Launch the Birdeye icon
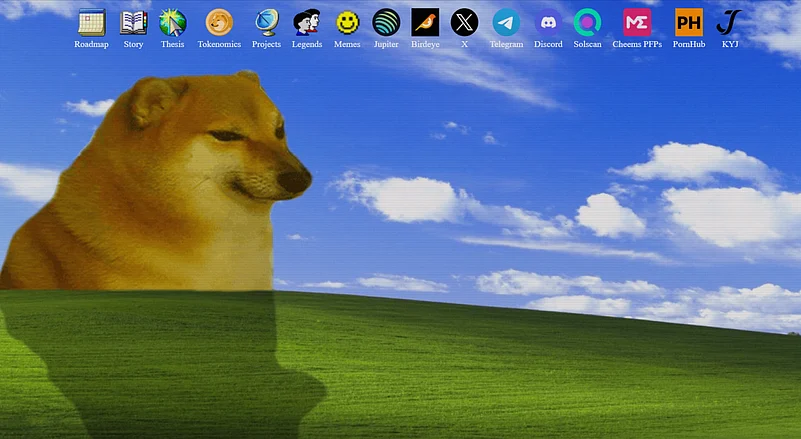The image size is (801, 439). click(x=425, y=22)
